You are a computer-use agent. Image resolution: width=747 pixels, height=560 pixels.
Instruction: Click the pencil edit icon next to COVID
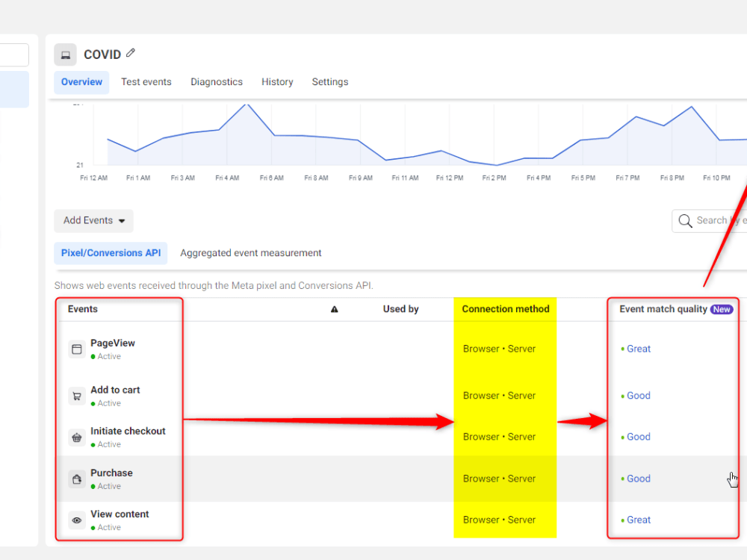pos(131,53)
